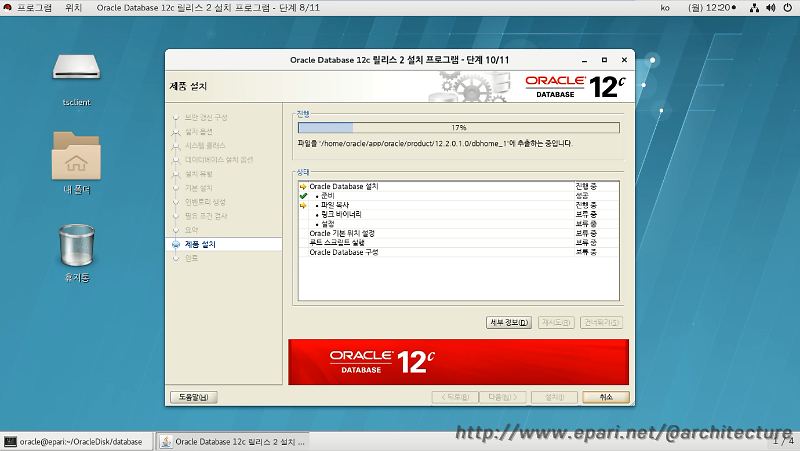Screen dimensions: 800x451
Task: Select the 제품 설치 step in sidebar
Action: tap(200, 244)
